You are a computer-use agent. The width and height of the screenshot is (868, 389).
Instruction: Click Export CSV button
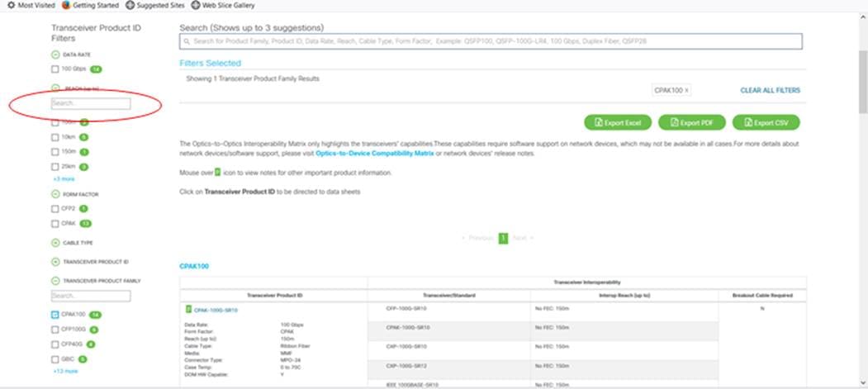766,123
